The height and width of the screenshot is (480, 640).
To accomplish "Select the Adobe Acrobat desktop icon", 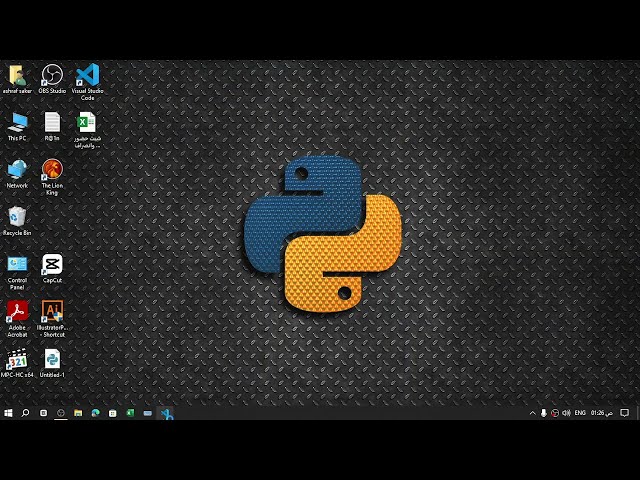I will pos(17,319).
